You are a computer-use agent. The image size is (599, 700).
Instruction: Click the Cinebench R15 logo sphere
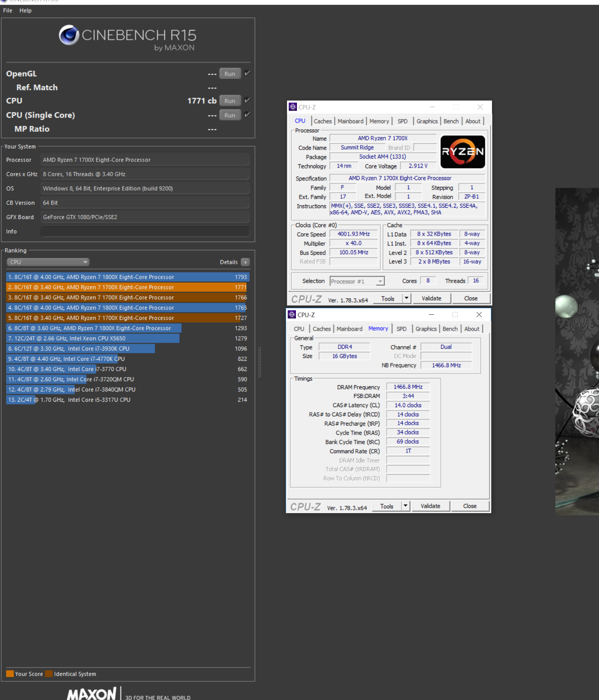69,35
